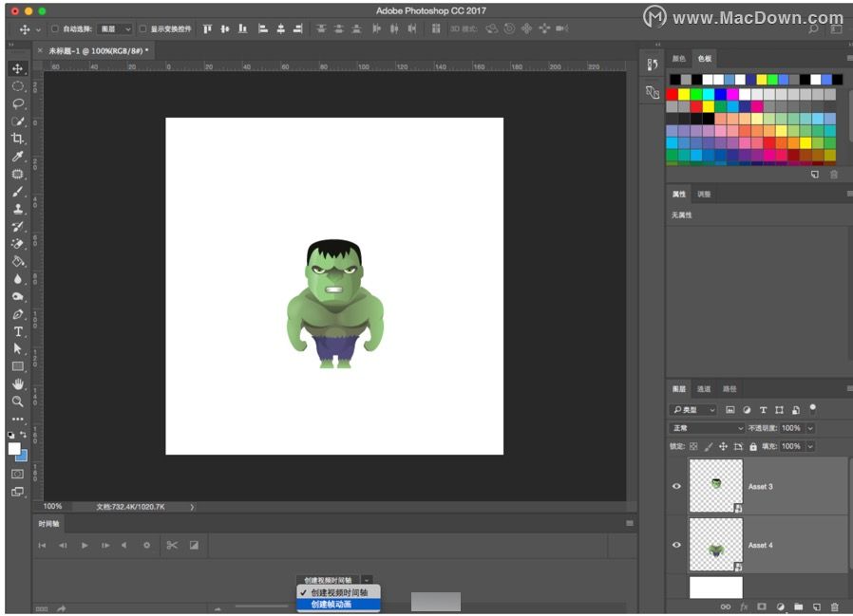Select the Spot Healing Brush tool
The width and height of the screenshot is (853, 616).
17,174
